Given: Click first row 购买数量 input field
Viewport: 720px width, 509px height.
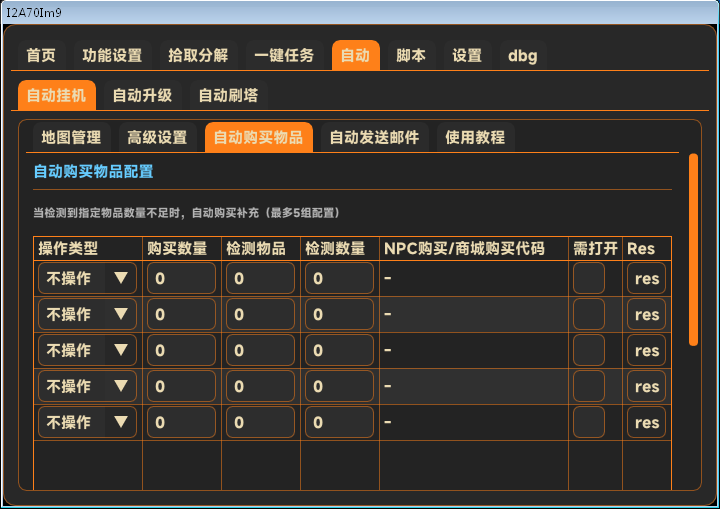Looking at the screenshot, I should pos(181,279).
